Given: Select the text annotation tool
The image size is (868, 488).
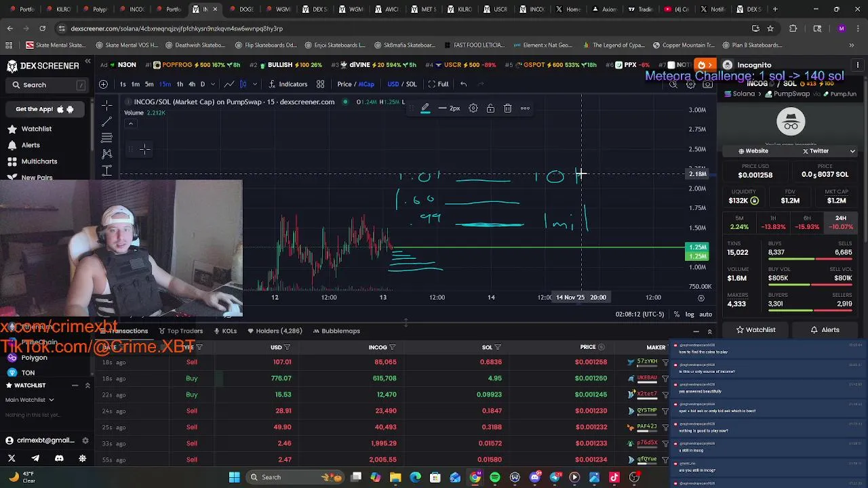Looking at the screenshot, I should click(x=106, y=170).
